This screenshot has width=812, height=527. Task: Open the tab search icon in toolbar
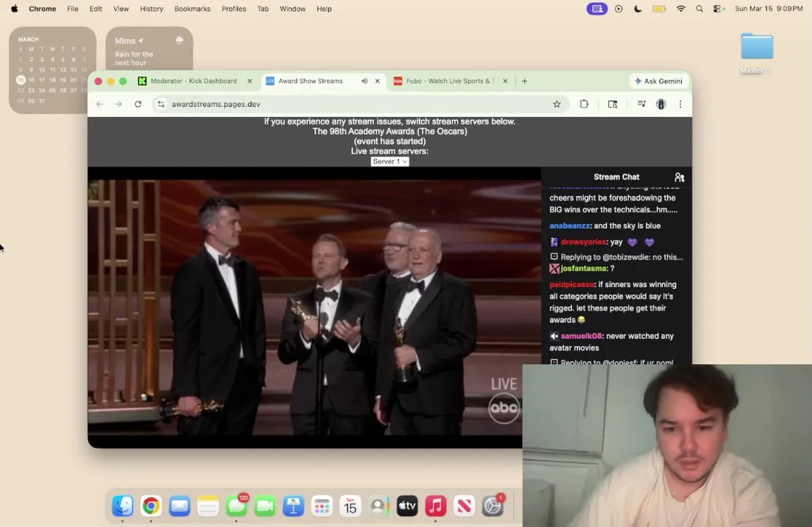tap(613, 104)
